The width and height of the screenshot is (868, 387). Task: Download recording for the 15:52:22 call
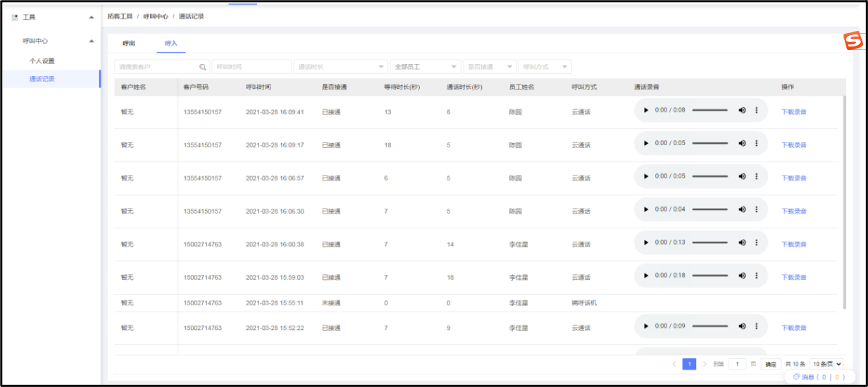point(794,328)
